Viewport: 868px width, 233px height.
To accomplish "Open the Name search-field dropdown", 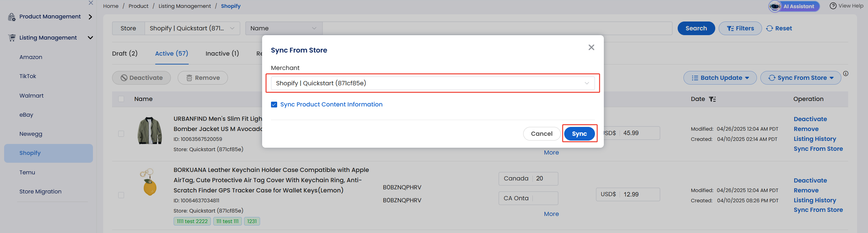I will [x=284, y=28].
